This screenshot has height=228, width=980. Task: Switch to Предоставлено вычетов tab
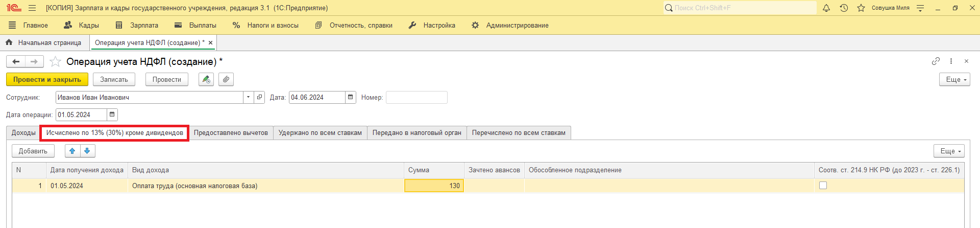pyautogui.click(x=231, y=133)
